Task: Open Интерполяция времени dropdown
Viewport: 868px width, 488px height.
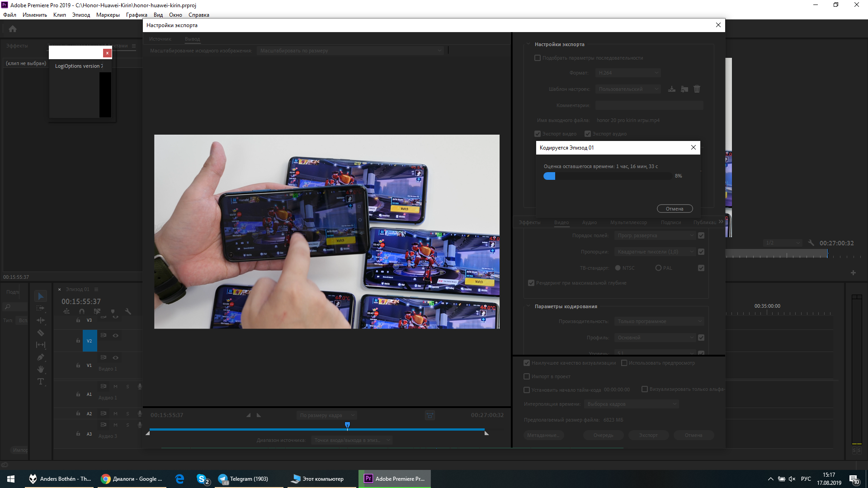Action: tap(632, 404)
